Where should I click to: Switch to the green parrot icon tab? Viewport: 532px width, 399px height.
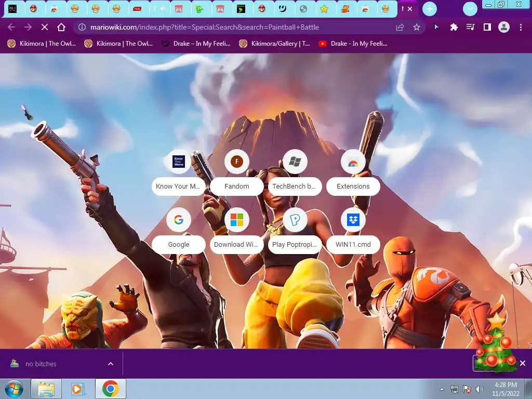(x=199, y=9)
